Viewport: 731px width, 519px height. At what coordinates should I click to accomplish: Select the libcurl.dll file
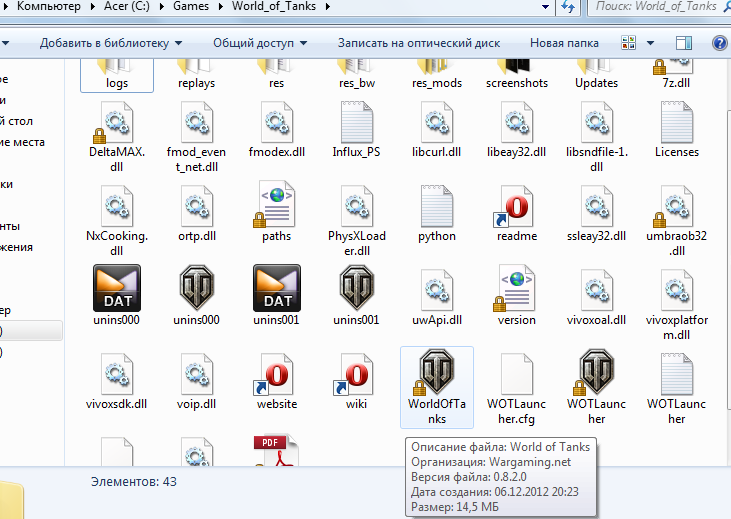point(437,131)
